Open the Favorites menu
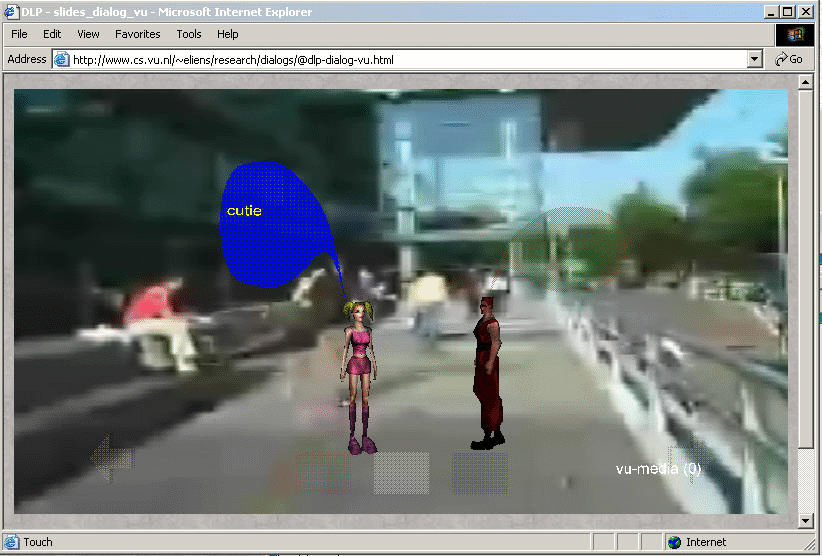Image resolution: width=822 pixels, height=556 pixels. tap(137, 34)
